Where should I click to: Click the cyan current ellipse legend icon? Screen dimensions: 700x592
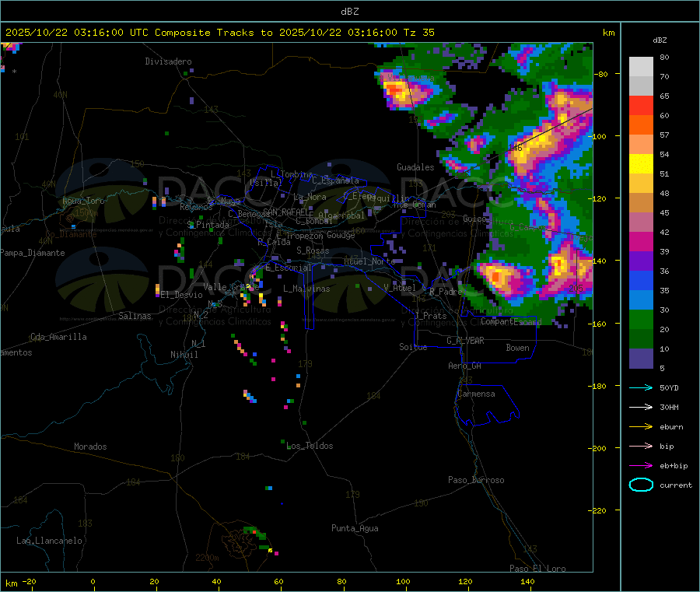pyautogui.click(x=641, y=485)
